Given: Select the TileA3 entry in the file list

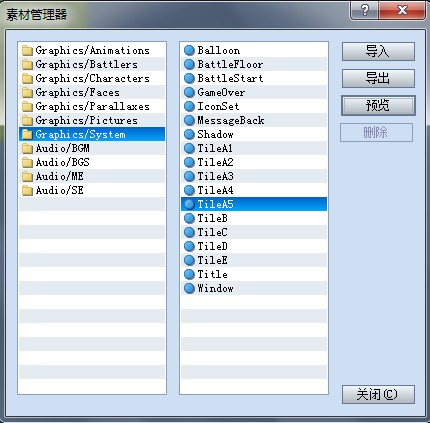Looking at the screenshot, I should point(254,176).
